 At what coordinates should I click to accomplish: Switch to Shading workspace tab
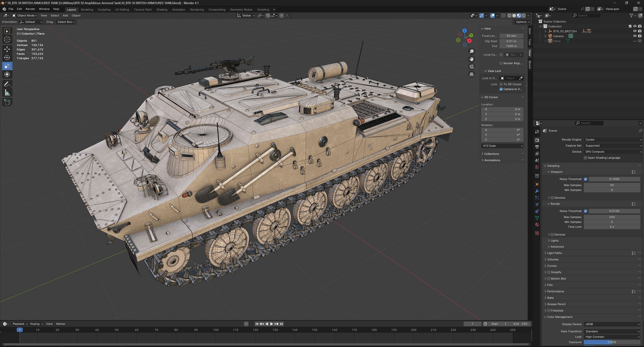pos(162,10)
